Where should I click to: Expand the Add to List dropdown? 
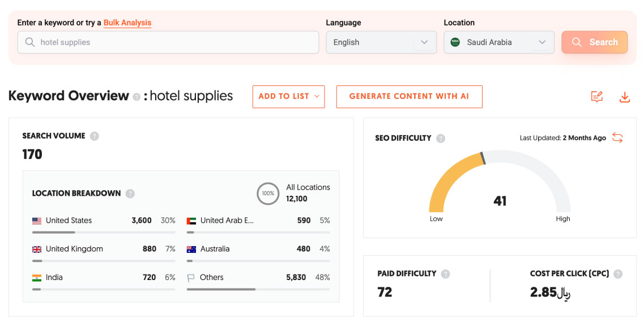[x=288, y=97]
